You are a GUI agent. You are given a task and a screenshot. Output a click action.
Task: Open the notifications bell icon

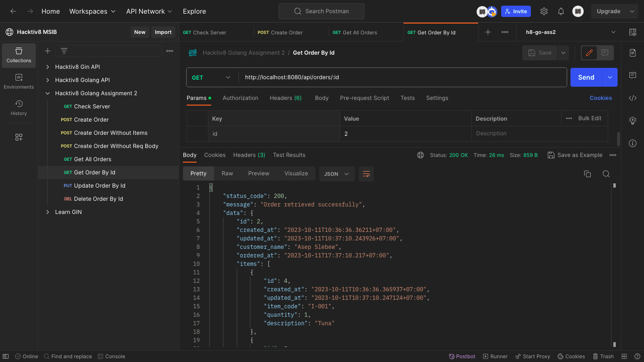coord(561,11)
